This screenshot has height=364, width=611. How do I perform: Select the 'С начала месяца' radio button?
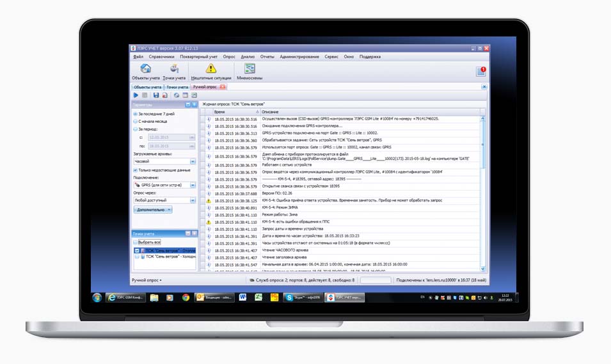[x=135, y=121]
